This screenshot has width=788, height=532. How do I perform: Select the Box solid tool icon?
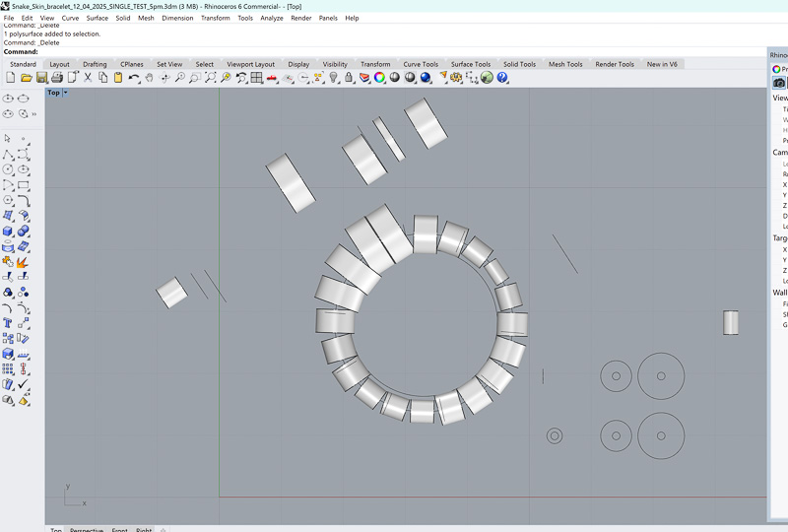tap(8, 353)
